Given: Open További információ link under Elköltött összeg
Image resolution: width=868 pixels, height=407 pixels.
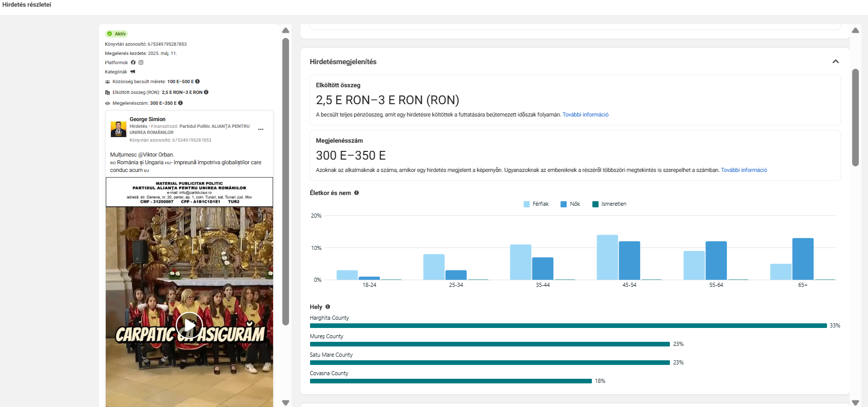Looking at the screenshot, I should (586, 115).
